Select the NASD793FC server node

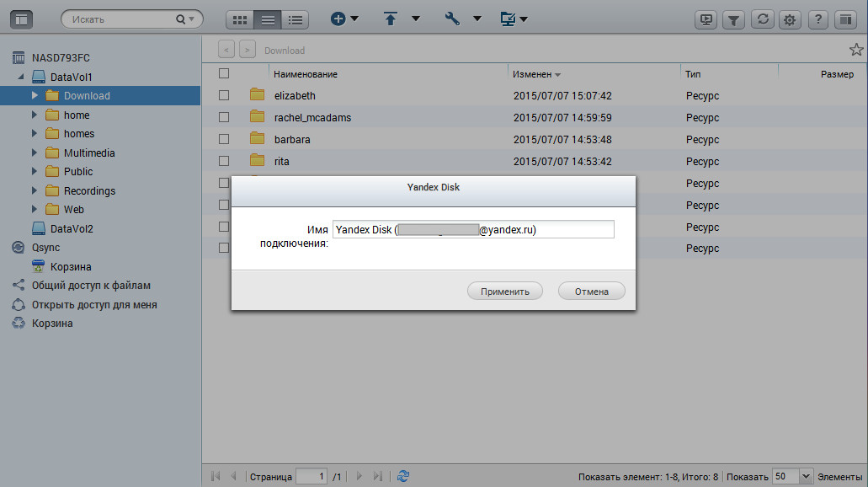coord(61,57)
